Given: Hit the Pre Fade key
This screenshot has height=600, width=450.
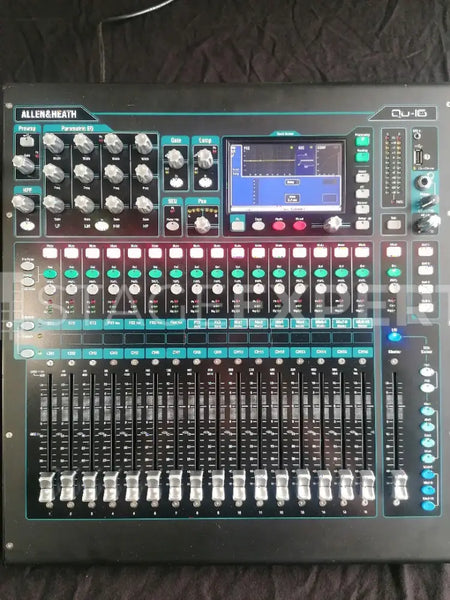Looking at the screenshot, I should point(27,265).
